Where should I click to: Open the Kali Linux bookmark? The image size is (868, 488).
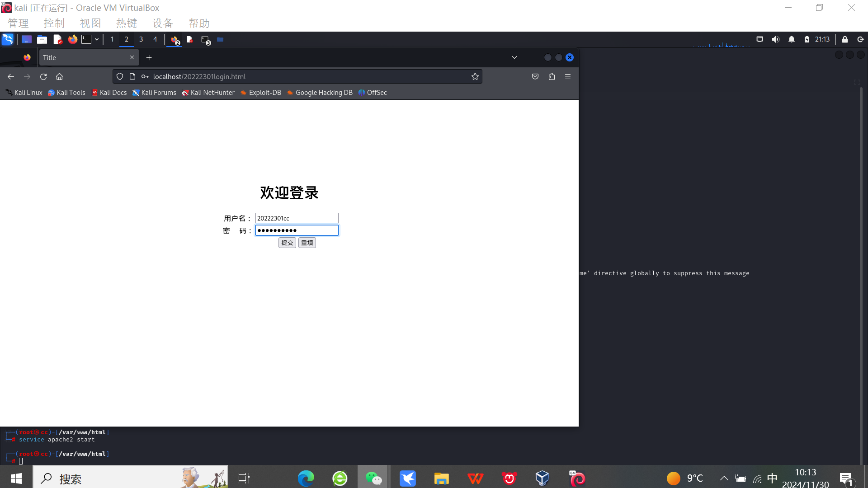point(24,93)
